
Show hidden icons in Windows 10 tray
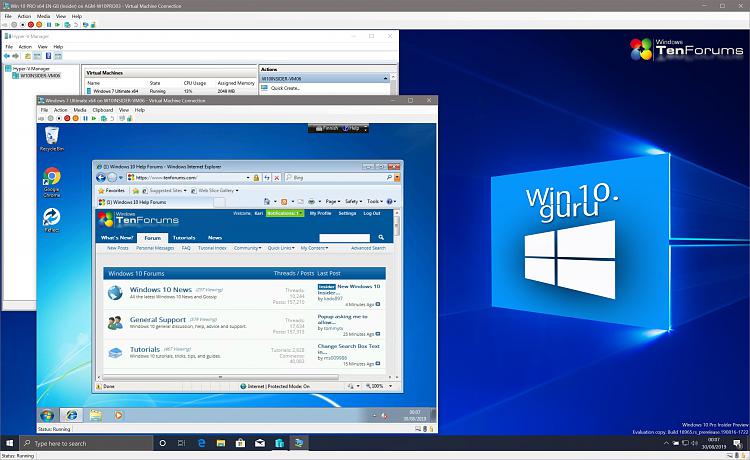(x=666, y=443)
